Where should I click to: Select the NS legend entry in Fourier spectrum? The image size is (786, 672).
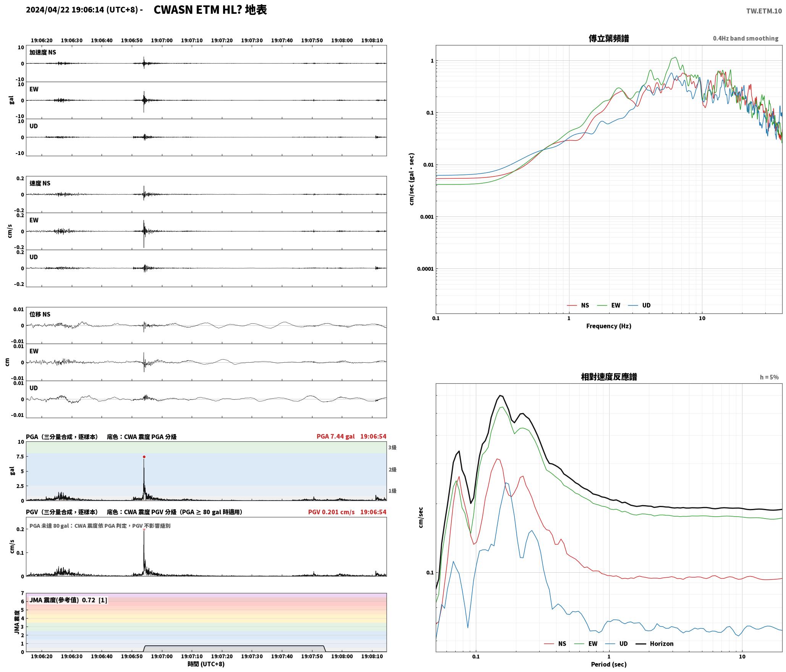point(578,305)
